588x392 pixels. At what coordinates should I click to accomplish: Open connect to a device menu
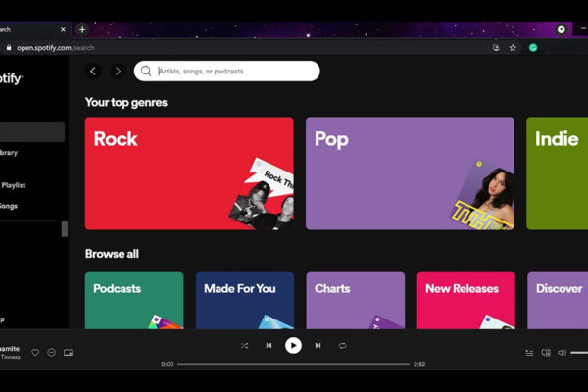(x=546, y=353)
